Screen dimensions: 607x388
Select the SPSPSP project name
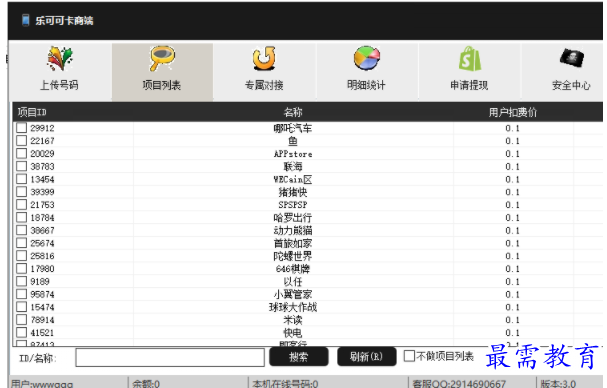coord(293,205)
